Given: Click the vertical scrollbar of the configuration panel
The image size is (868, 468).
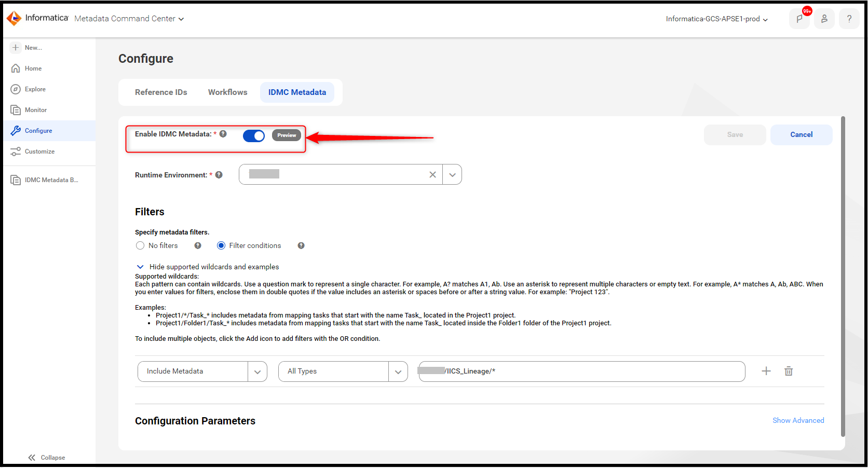Looking at the screenshot, I should pos(843,277).
